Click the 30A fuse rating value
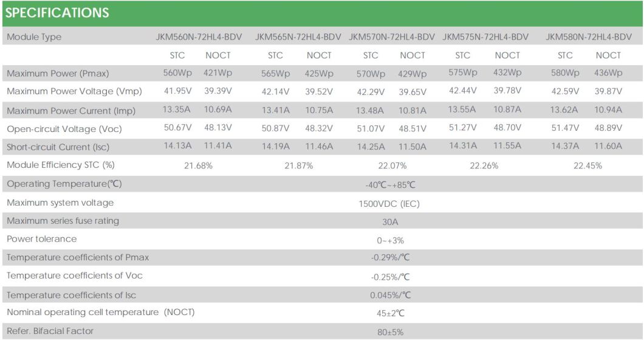The width and height of the screenshot is (644, 340). [390, 222]
